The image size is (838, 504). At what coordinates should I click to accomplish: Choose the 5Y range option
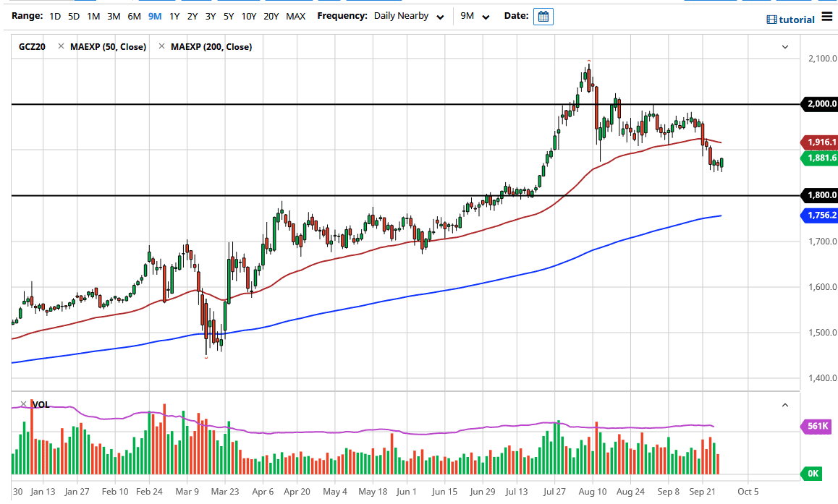click(228, 16)
